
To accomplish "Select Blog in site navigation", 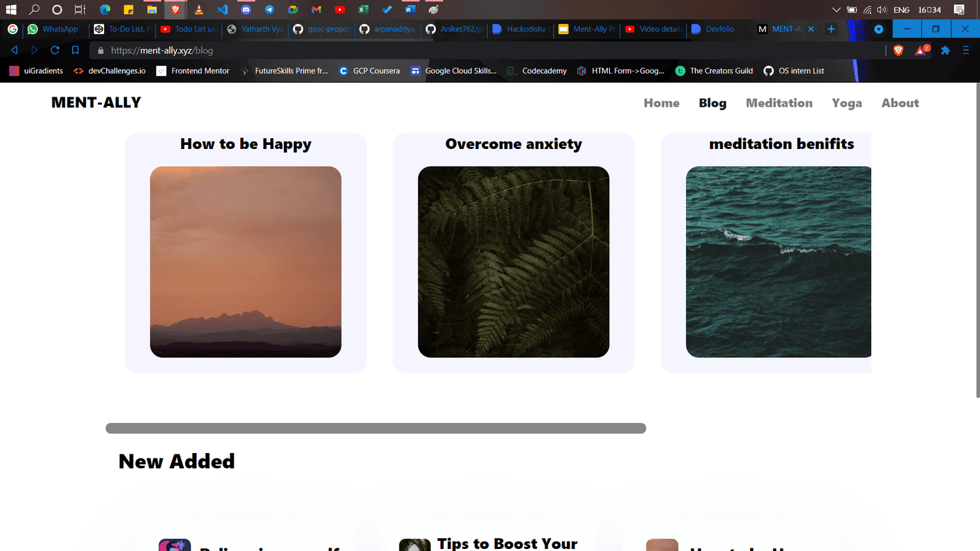I will point(713,103).
